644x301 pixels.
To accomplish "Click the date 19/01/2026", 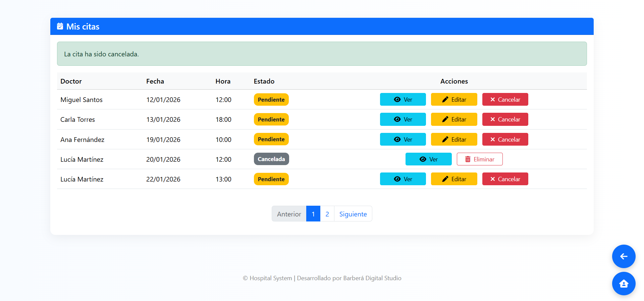I will pos(163,140).
